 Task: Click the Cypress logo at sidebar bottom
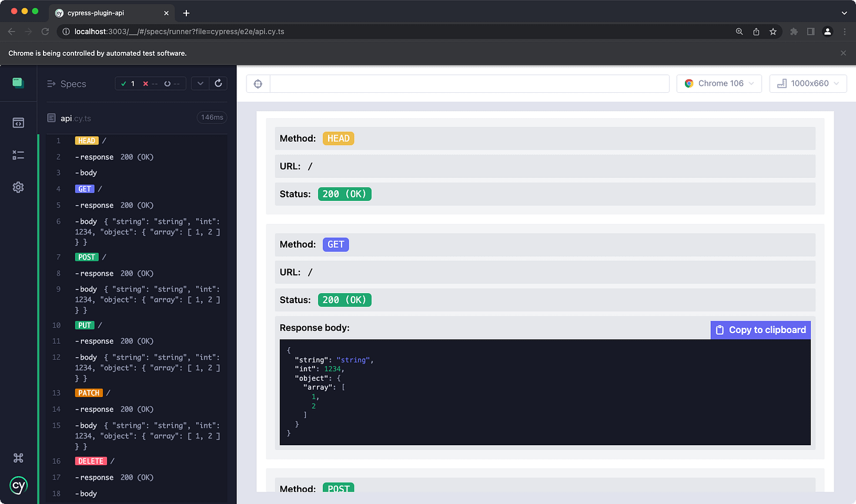pos(18,486)
